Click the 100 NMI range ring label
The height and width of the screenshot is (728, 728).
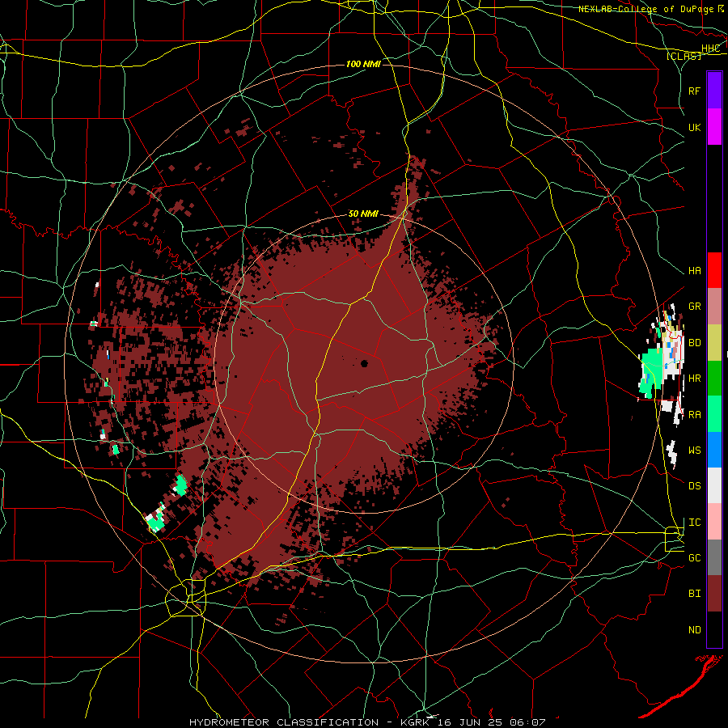[x=363, y=64]
